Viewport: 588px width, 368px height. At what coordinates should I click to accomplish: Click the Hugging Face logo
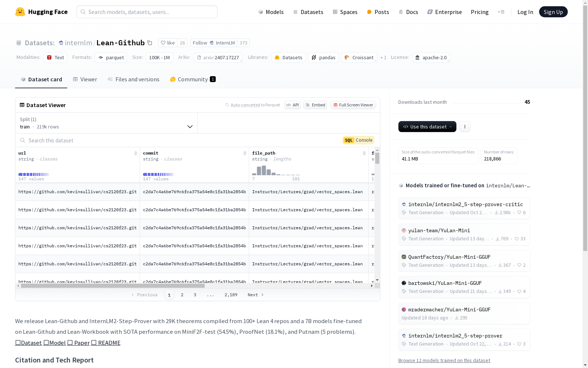click(x=41, y=11)
